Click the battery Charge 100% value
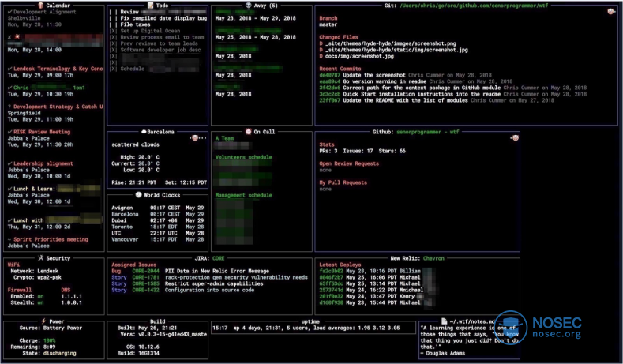 [x=49, y=341]
